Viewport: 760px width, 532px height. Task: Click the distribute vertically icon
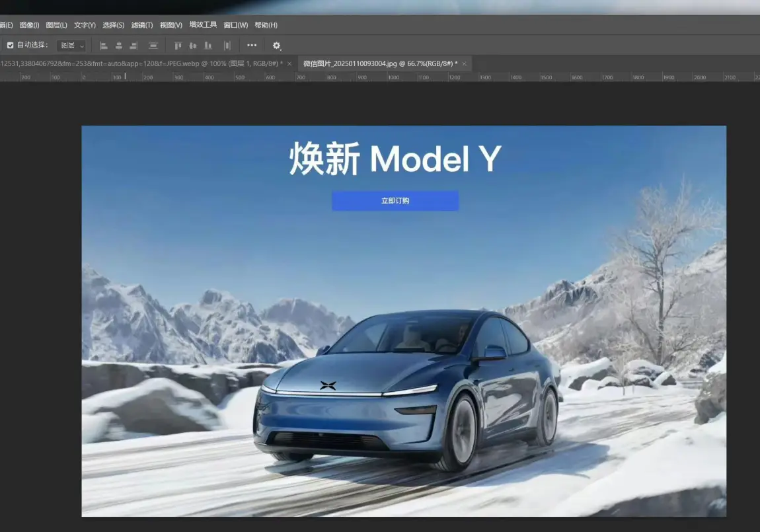click(153, 46)
